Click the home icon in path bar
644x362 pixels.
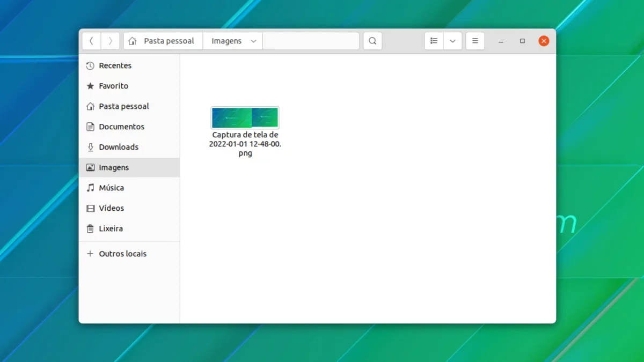pyautogui.click(x=133, y=41)
